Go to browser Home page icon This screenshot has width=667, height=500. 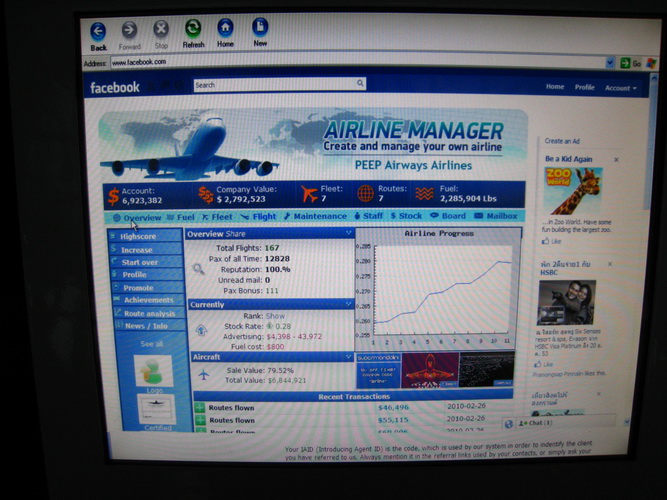pyautogui.click(x=225, y=33)
